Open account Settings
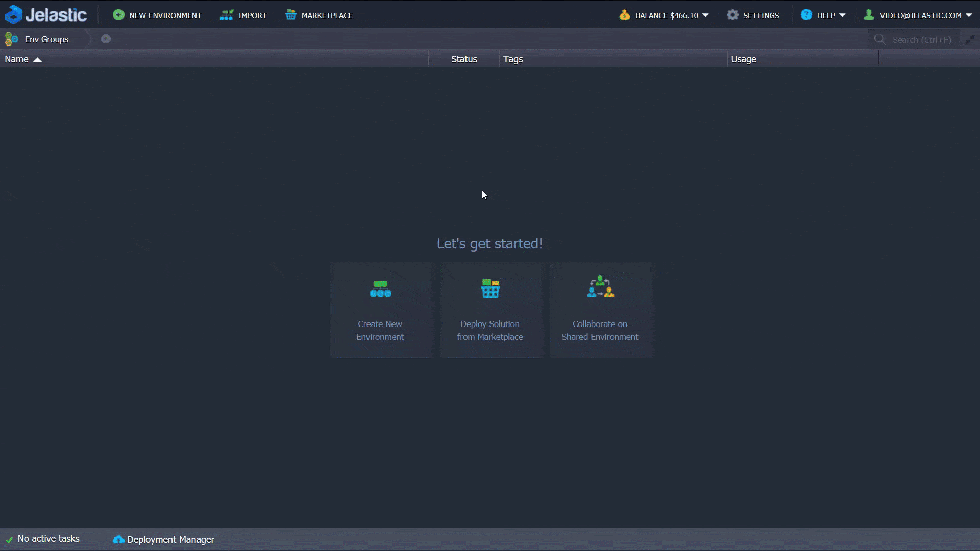Screen dimensions: 980x551 click(x=753, y=15)
